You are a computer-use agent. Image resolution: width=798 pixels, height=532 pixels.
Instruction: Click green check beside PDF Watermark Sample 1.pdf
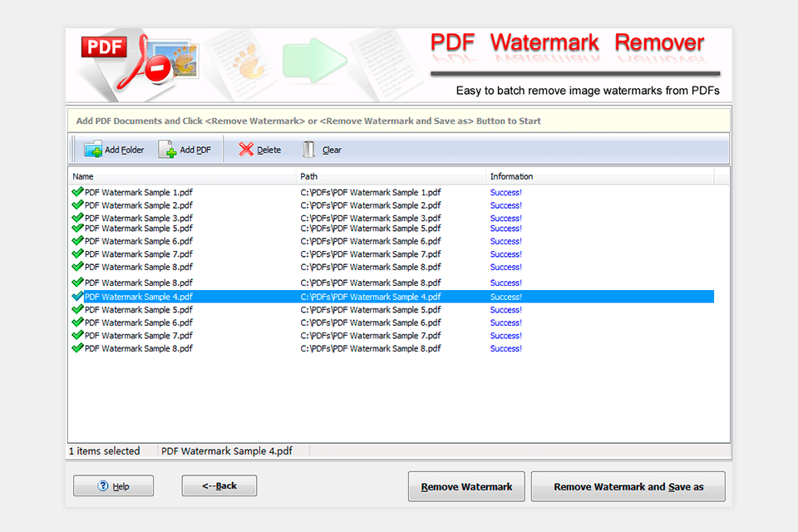76,192
